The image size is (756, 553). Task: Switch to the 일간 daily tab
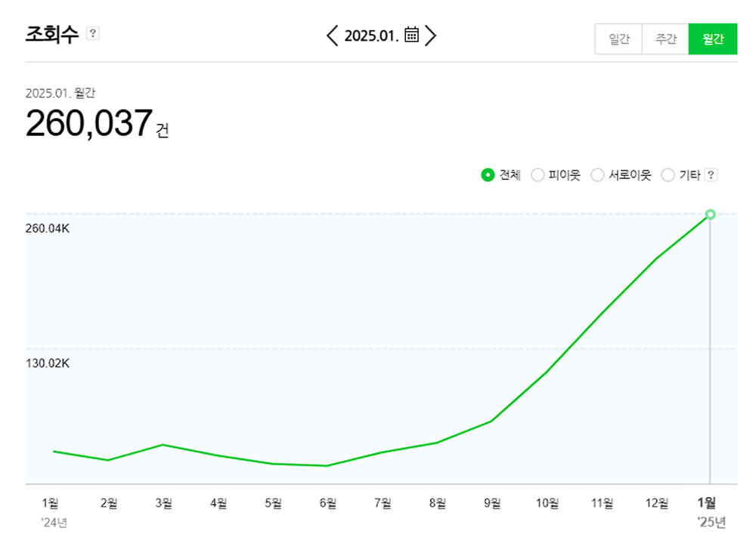point(618,39)
